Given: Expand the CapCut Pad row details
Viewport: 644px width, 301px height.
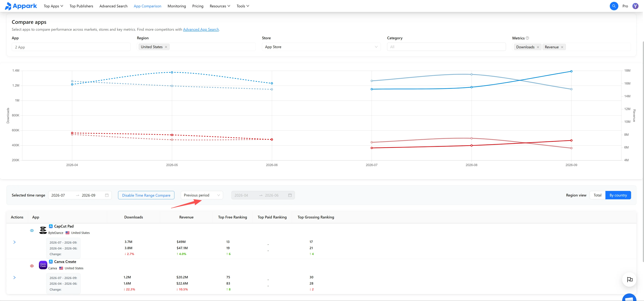Looking at the screenshot, I should coord(14,242).
